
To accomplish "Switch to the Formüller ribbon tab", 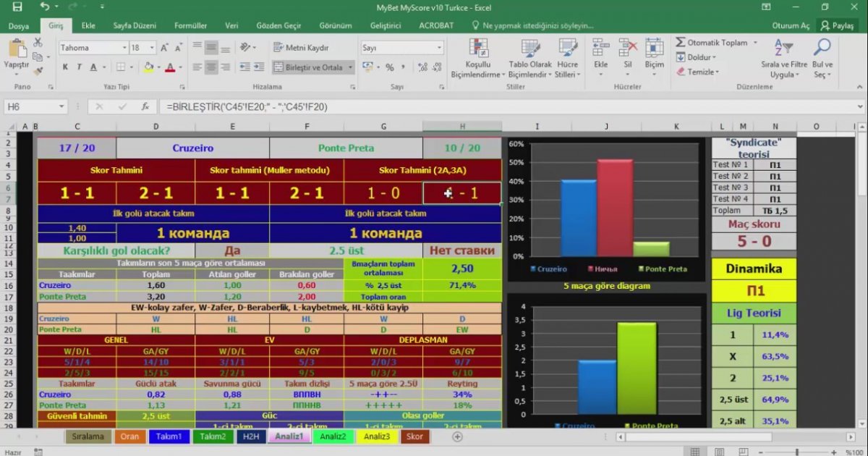I will pyautogui.click(x=191, y=25).
